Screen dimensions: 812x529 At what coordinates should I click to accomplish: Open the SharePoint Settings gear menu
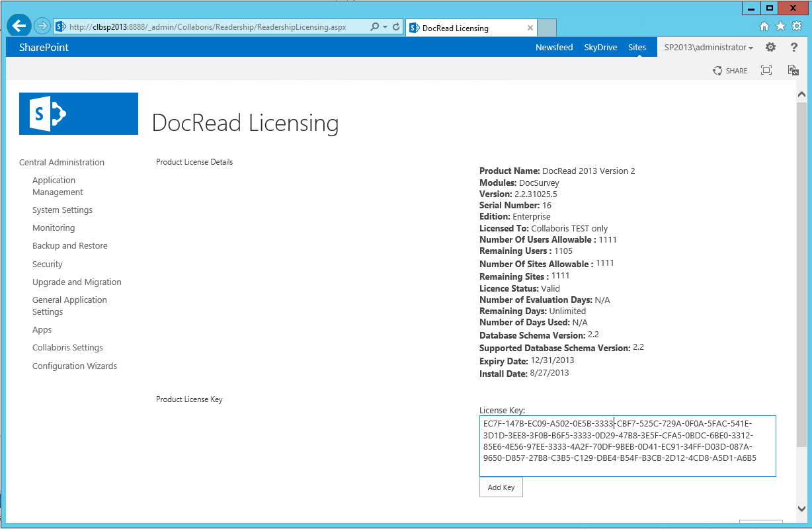(x=770, y=47)
